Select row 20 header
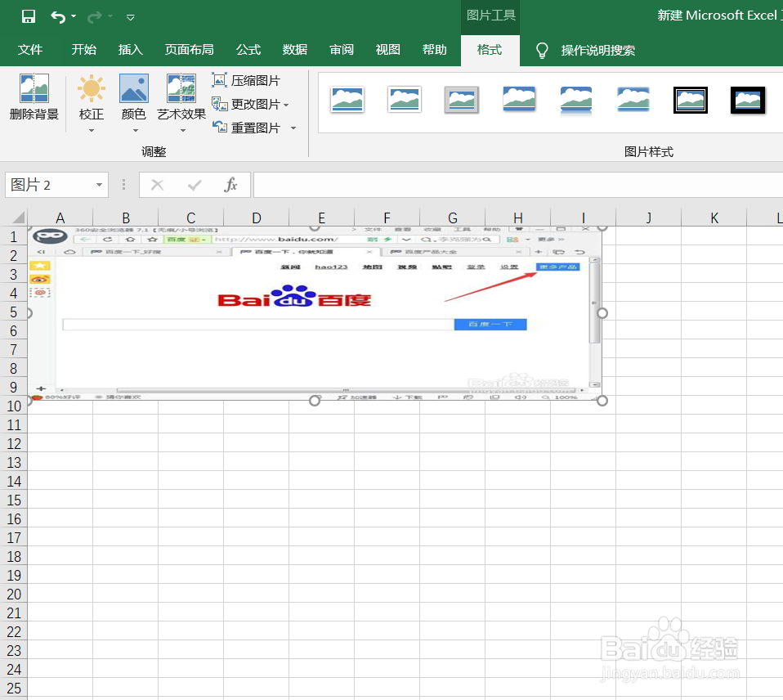Viewport: 783px width, 700px height. click(14, 594)
